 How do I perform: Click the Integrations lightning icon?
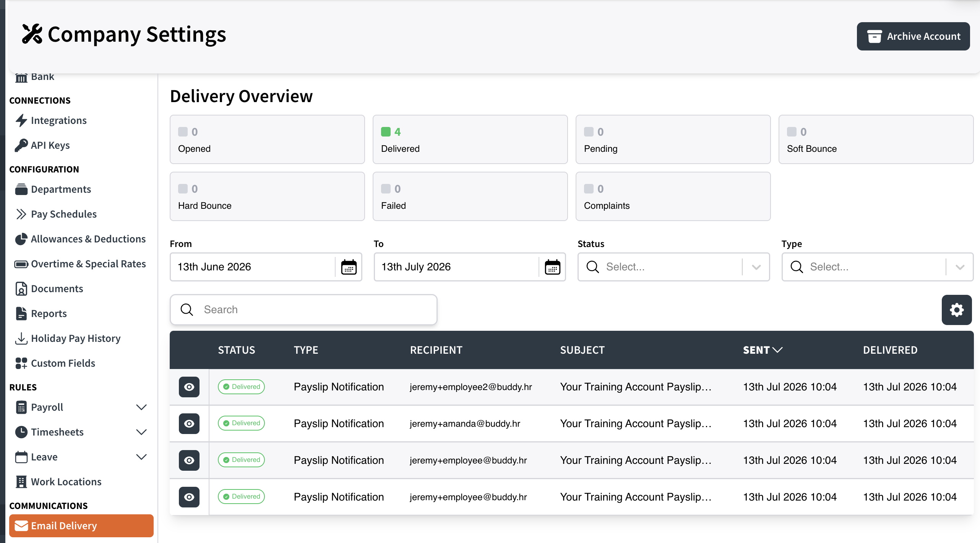point(21,120)
